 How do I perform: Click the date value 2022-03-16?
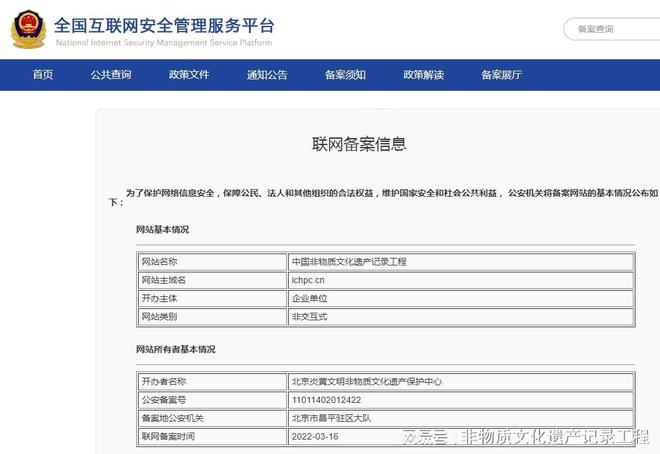pyautogui.click(x=315, y=436)
